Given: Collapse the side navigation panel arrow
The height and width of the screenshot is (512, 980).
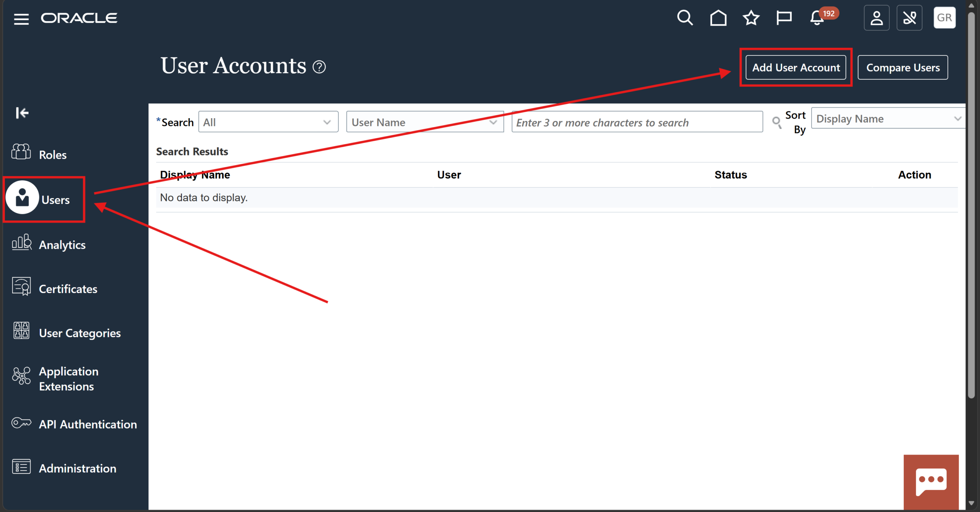Looking at the screenshot, I should (x=22, y=113).
